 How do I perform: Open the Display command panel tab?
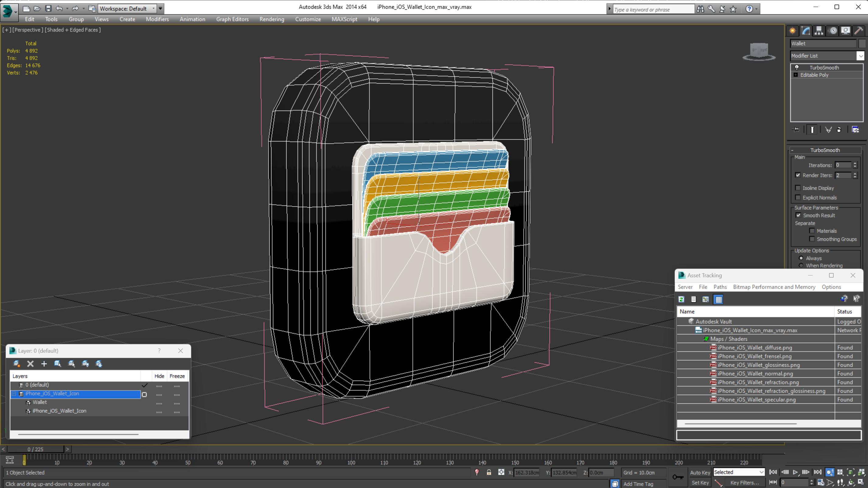(845, 31)
